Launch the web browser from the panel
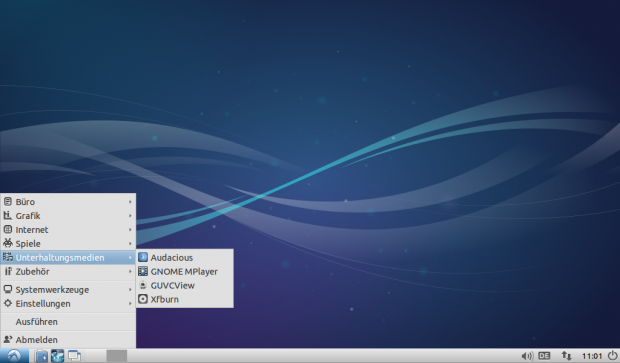Image resolution: width=620 pixels, height=363 pixels. click(x=57, y=356)
